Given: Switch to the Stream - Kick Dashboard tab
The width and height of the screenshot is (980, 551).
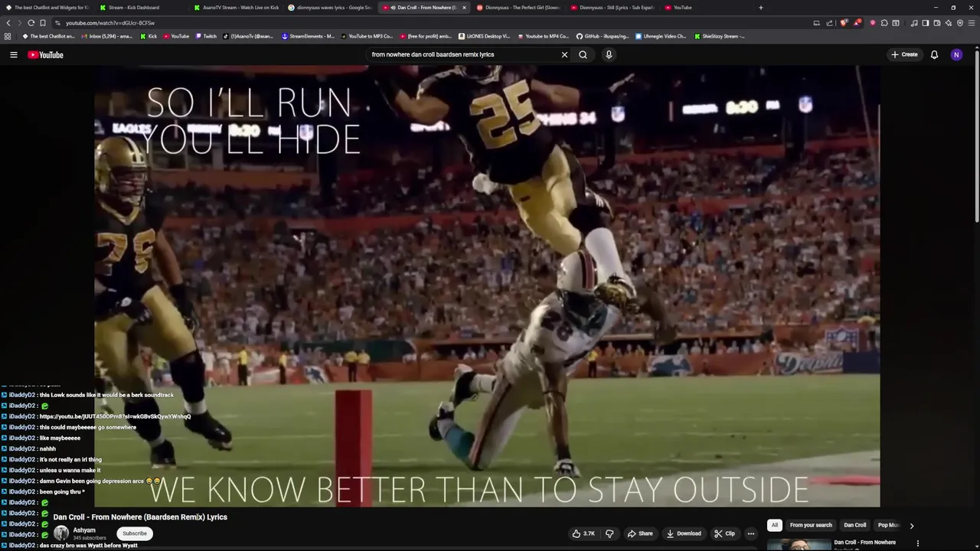Looking at the screenshot, I should pyautogui.click(x=139, y=8).
